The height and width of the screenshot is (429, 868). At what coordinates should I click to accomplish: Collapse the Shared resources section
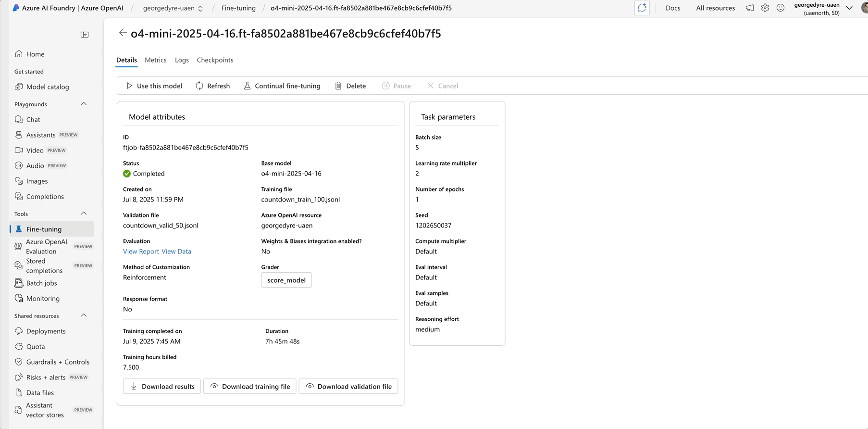click(84, 315)
